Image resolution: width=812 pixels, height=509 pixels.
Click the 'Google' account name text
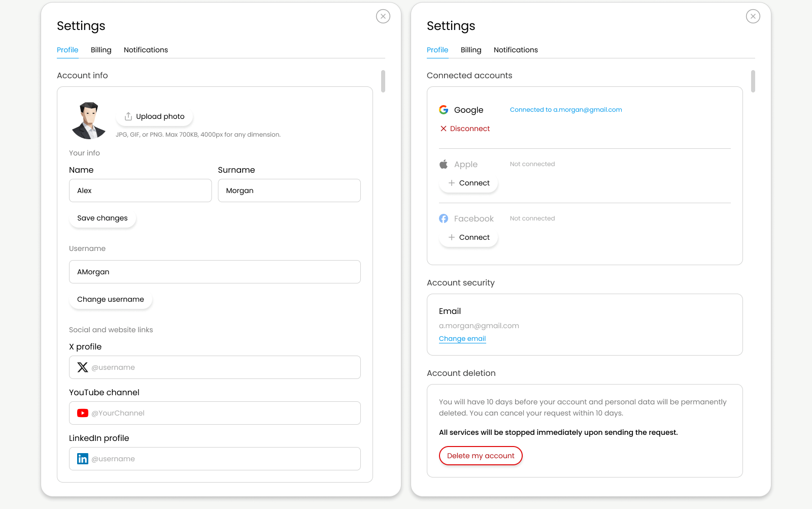tap(468, 110)
